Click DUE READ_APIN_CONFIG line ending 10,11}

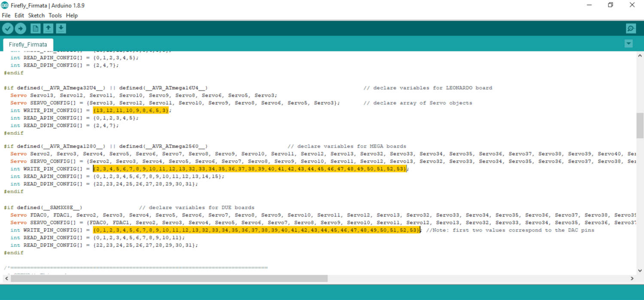tap(97, 238)
